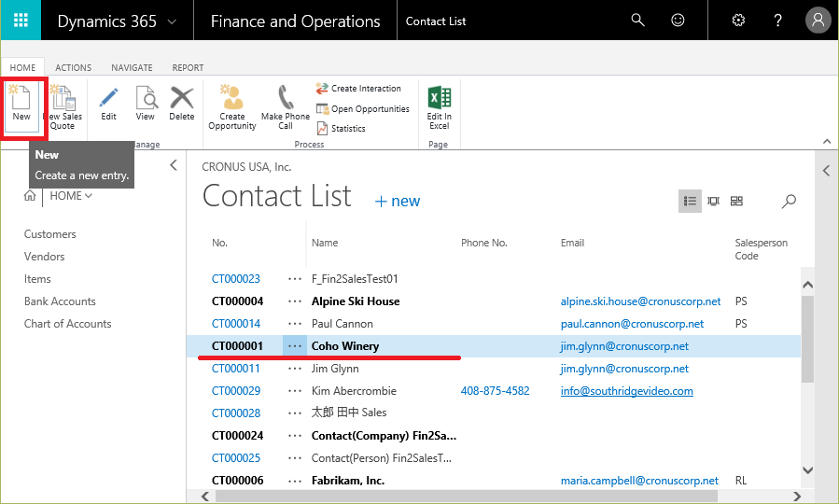The height and width of the screenshot is (504, 839).
Task: Click the info@southridgevideo.com email link
Action: (x=626, y=391)
